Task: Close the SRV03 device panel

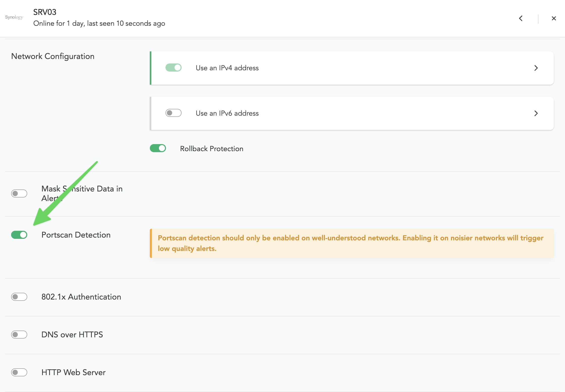Action: tap(554, 18)
